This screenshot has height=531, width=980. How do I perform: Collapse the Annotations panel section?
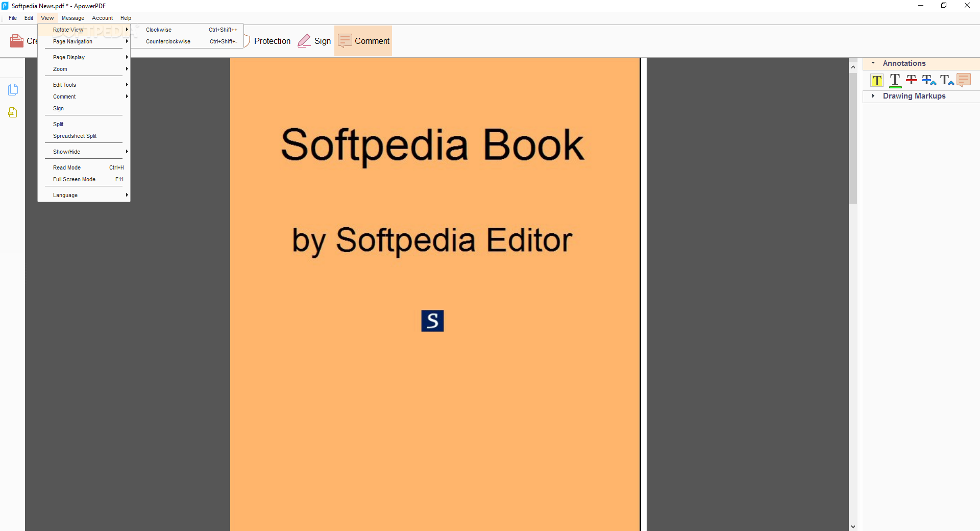(x=873, y=63)
